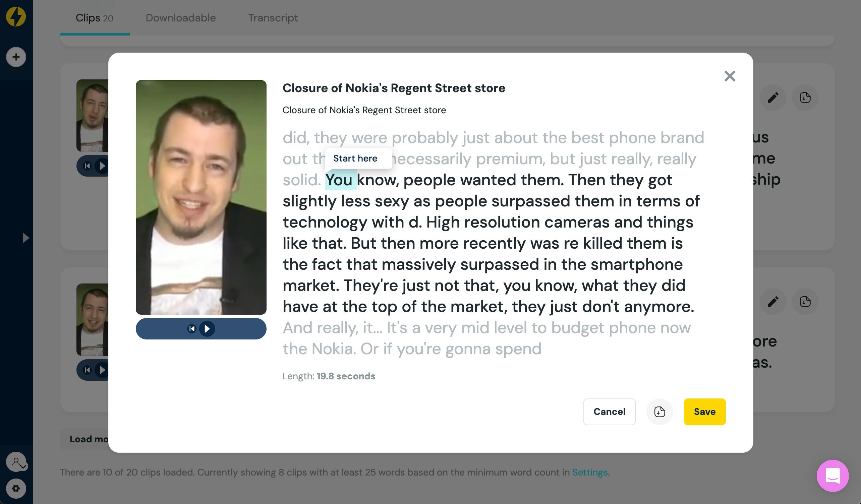Open the user account menu
This screenshot has height=504, width=861.
16,462
